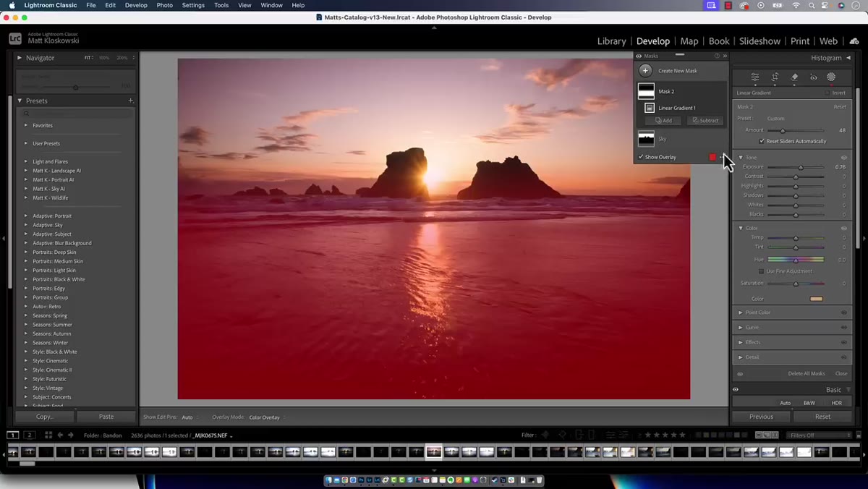Collapse the Tone section triangle
The width and height of the screenshot is (868, 489).
coord(741,157)
